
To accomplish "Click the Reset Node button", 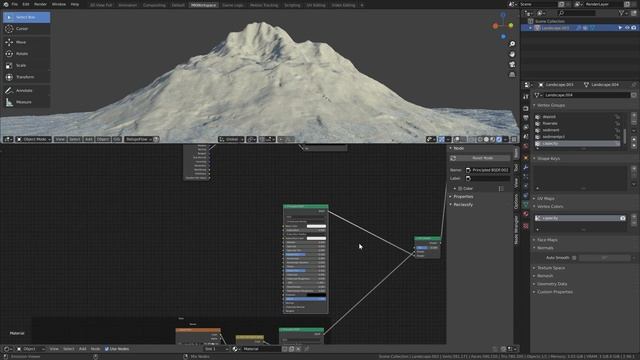I will click(x=480, y=158).
